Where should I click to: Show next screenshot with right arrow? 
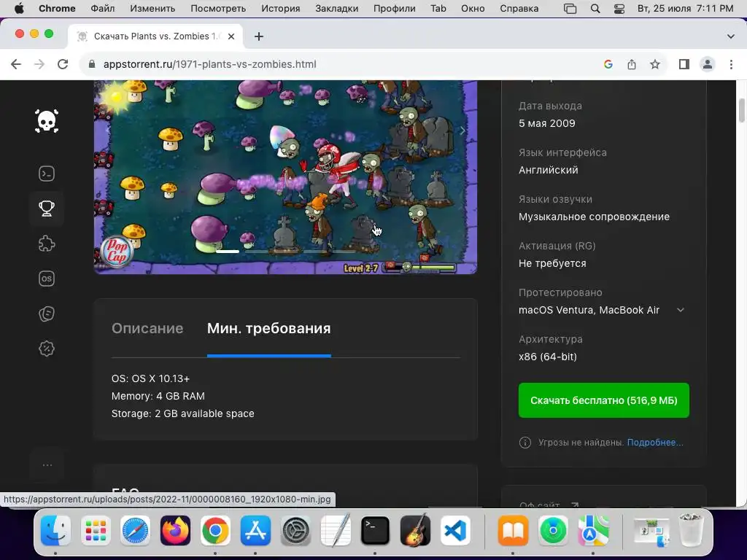pos(462,131)
